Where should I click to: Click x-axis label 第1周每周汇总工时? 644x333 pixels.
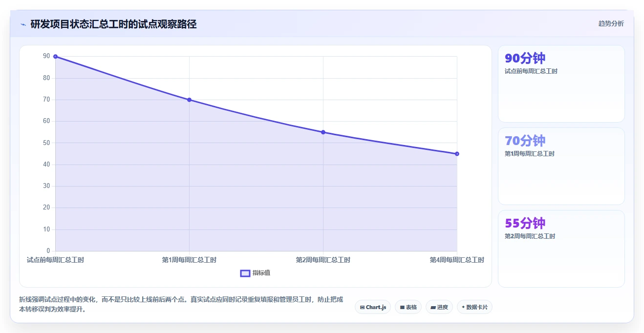click(189, 260)
